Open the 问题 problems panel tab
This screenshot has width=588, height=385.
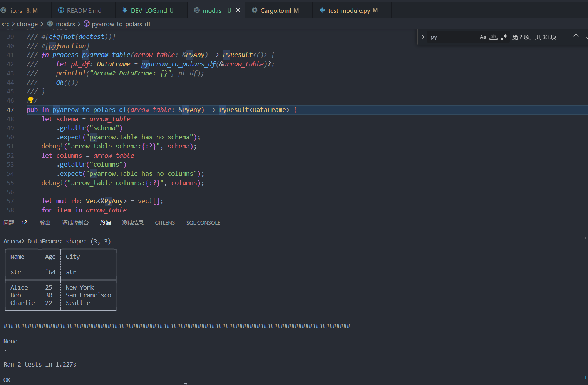[9, 223]
